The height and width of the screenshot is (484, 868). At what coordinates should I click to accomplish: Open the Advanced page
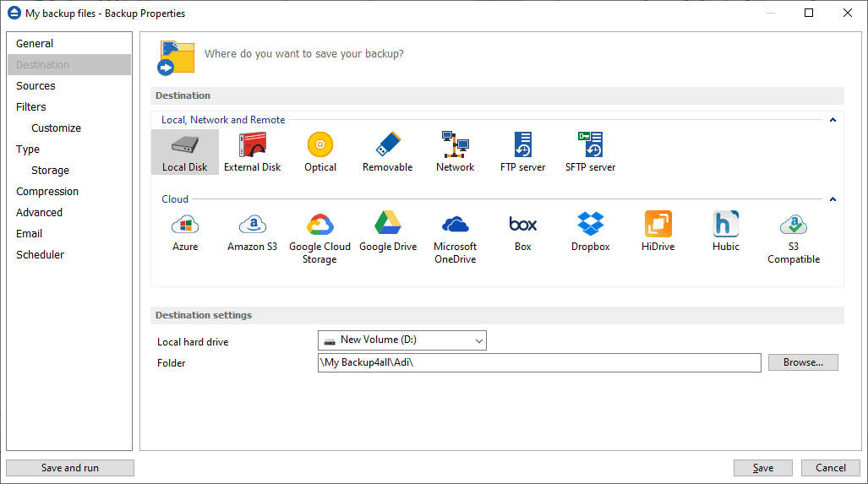pyautogui.click(x=69, y=212)
